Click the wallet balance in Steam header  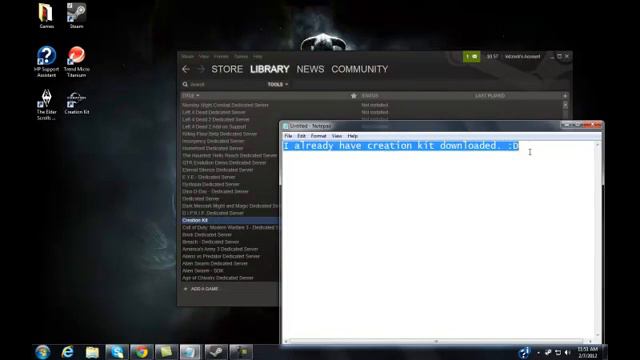[x=492, y=56]
